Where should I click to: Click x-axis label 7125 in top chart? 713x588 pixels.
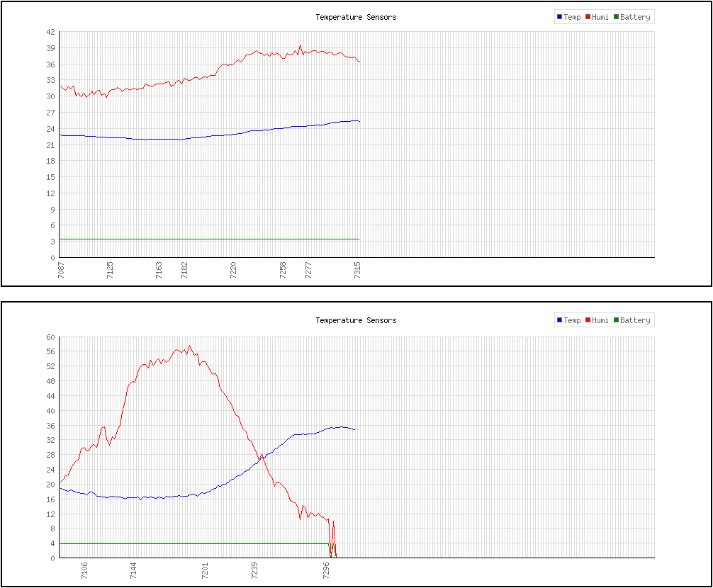click(x=110, y=270)
